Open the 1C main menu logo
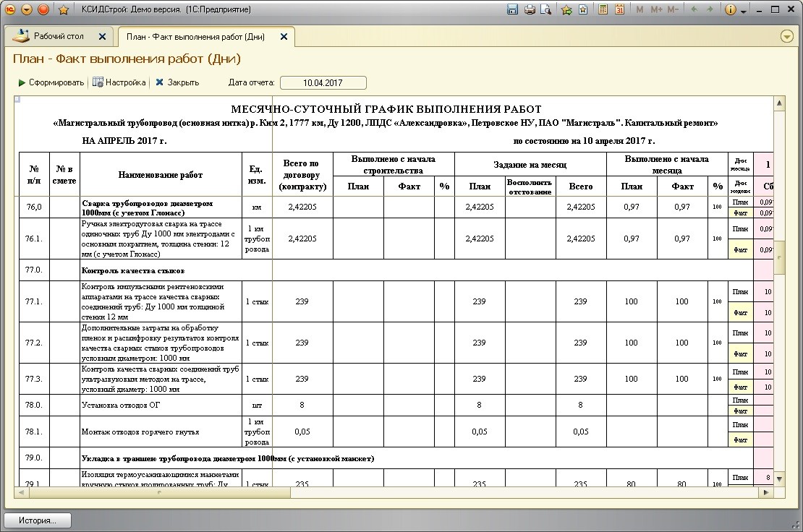 pos(9,9)
